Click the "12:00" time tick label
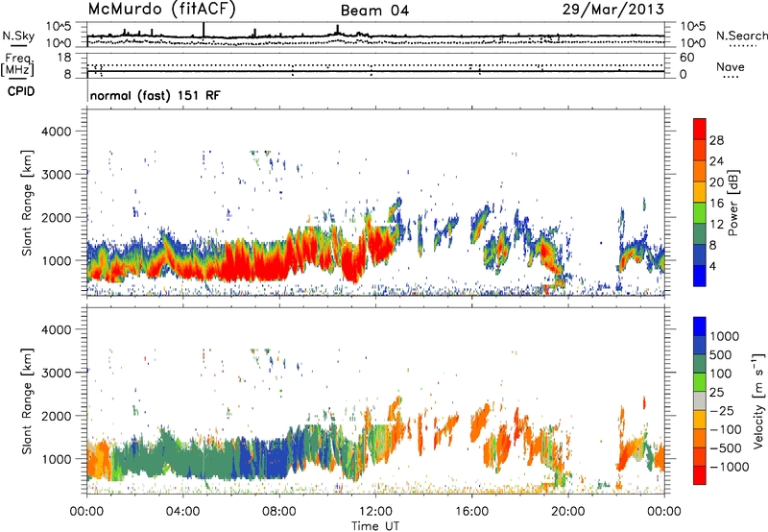Image resolution: width=768 pixels, height=532 pixels. 375,512
